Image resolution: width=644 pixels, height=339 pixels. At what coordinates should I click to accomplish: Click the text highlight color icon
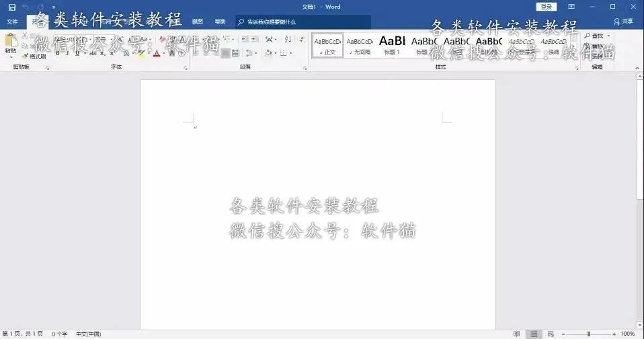141,53
